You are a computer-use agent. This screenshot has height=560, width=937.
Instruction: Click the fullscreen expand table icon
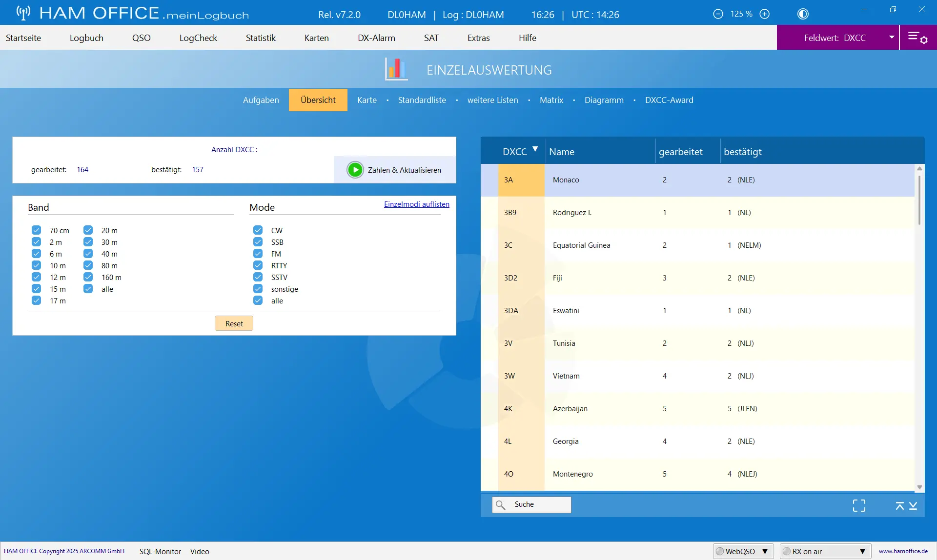859,505
